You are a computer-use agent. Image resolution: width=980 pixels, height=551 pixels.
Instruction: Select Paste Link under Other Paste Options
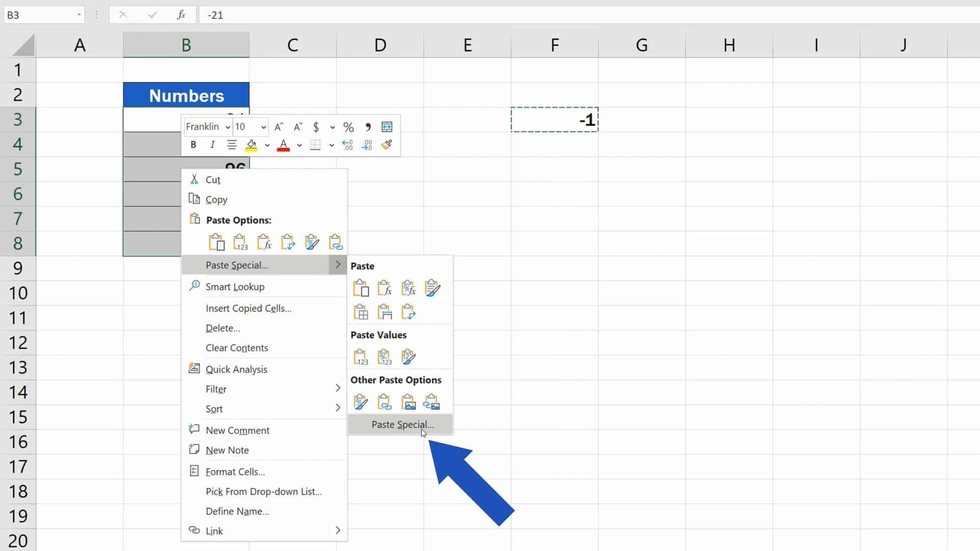(x=384, y=402)
